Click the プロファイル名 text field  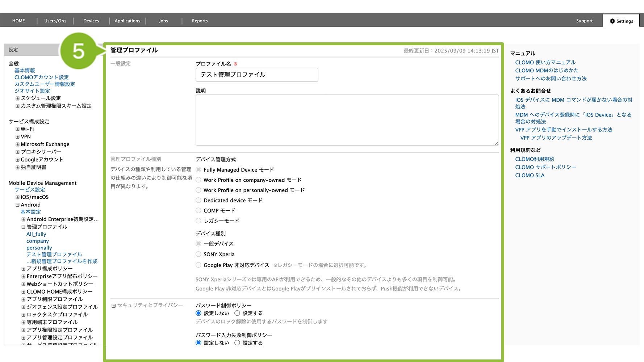tap(257, 75)
